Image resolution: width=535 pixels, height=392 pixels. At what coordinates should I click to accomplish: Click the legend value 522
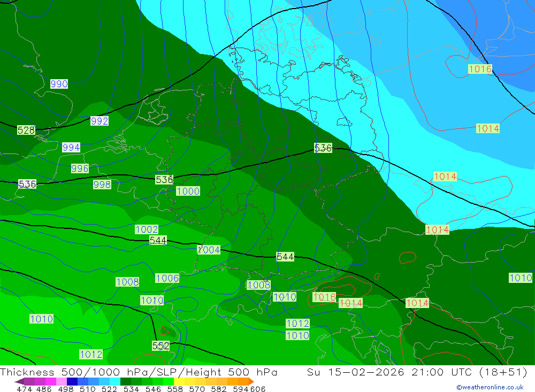pos(109,389)
